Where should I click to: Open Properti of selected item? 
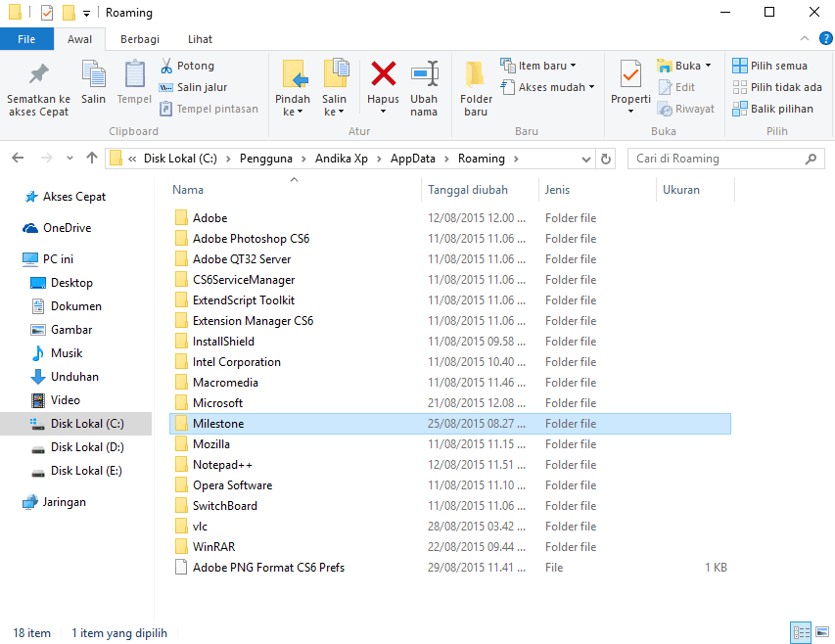630,87
